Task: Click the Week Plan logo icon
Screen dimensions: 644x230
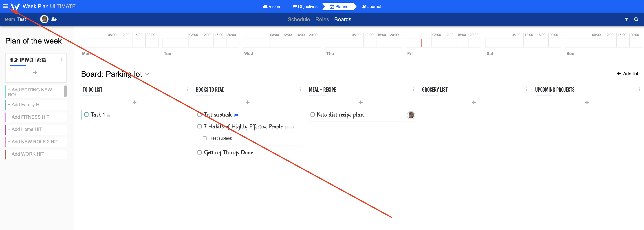Action: pos(15,7)
